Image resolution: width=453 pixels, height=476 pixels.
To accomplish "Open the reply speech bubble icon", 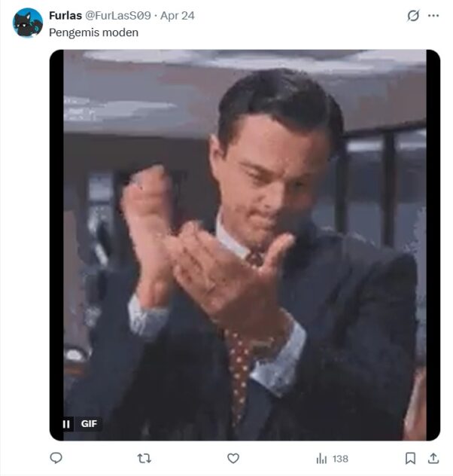I will click(56, 458).
